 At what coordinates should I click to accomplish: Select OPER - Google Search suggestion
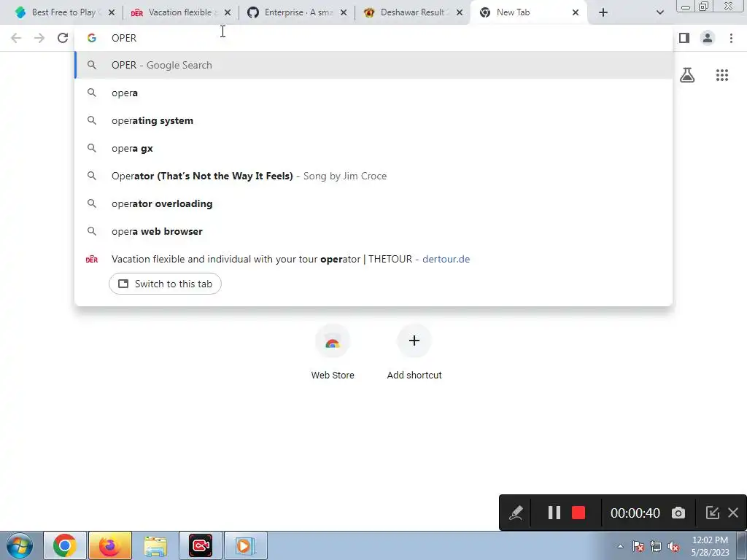click(x=373, y=65)
